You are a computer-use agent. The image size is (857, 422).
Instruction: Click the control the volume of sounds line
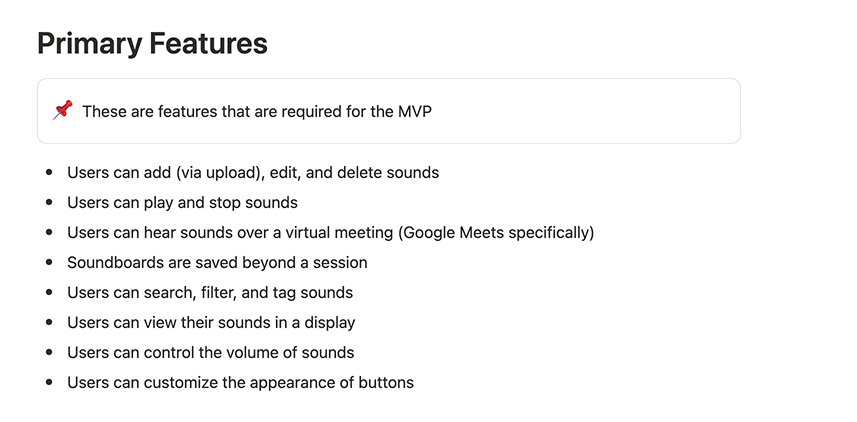pyautogui.click(x=210, y=352)
